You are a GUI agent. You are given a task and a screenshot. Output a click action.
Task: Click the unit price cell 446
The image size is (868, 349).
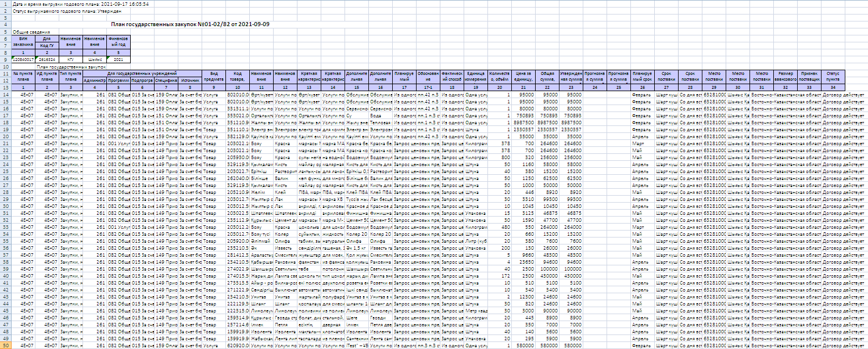point(523,192)
